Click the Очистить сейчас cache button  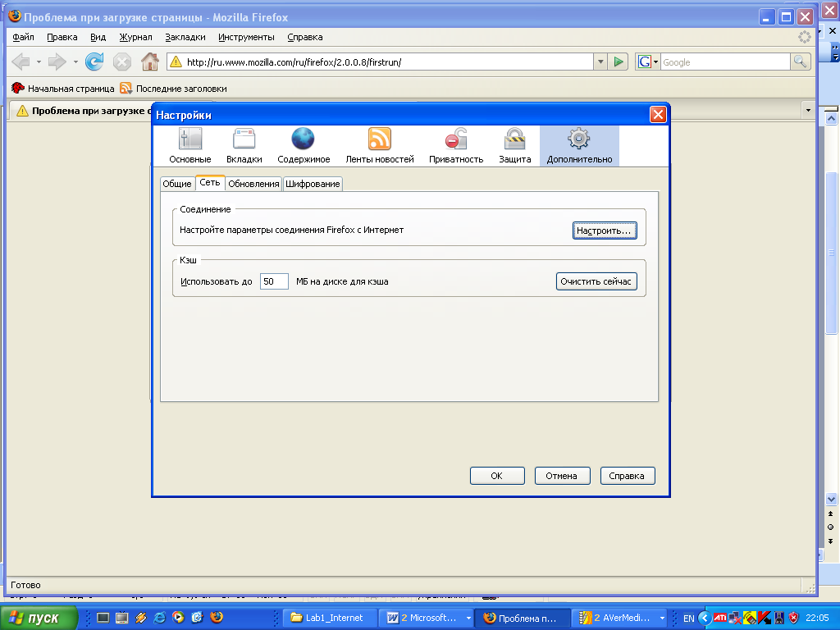[x=596, y=281]
